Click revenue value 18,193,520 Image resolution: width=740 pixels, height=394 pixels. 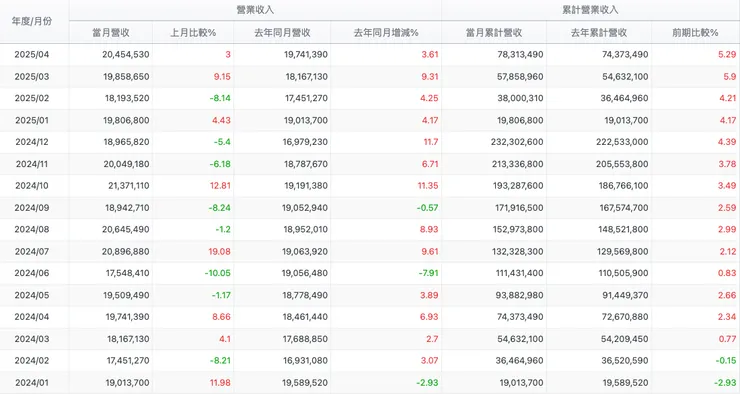point(127,98)
